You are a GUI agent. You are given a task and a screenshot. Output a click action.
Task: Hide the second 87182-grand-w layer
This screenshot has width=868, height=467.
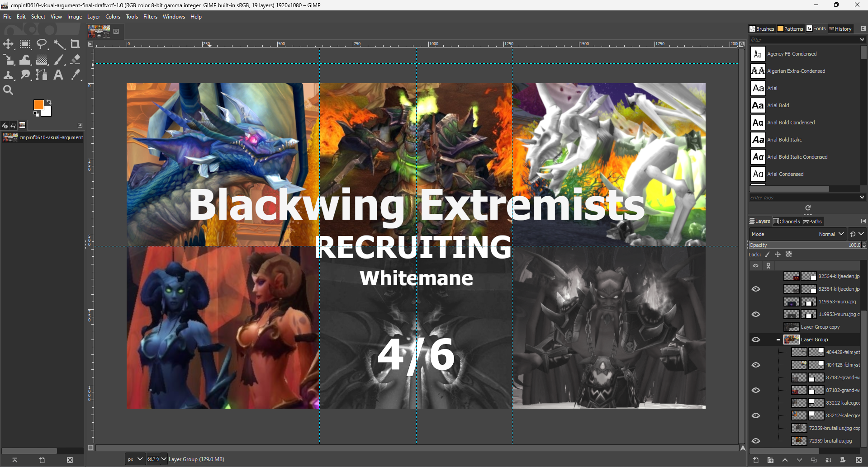pyautogui.click(x=756, y=390)
